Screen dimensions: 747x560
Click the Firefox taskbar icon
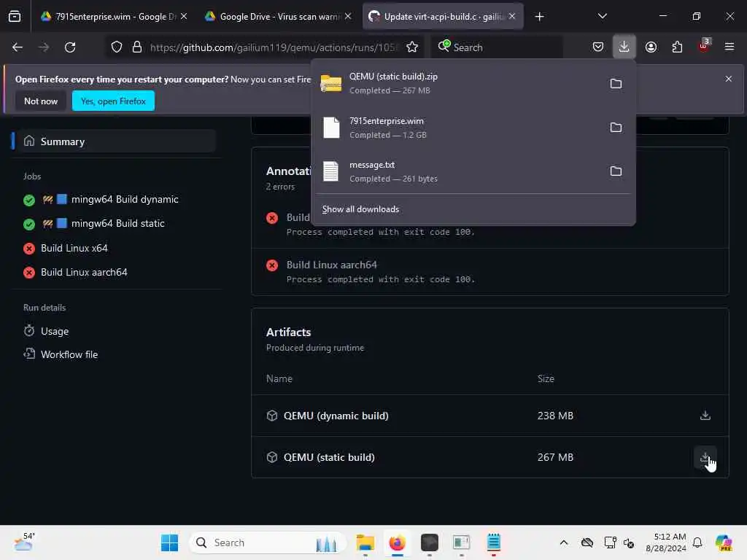click(x=398, y=542)
